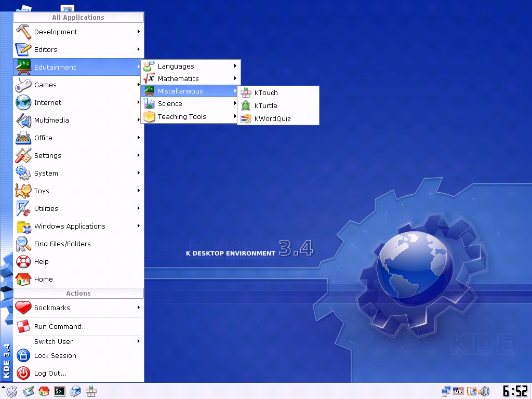Choose Run Command... from Actions
Viewport: 532px width, 399px height.
78,326
